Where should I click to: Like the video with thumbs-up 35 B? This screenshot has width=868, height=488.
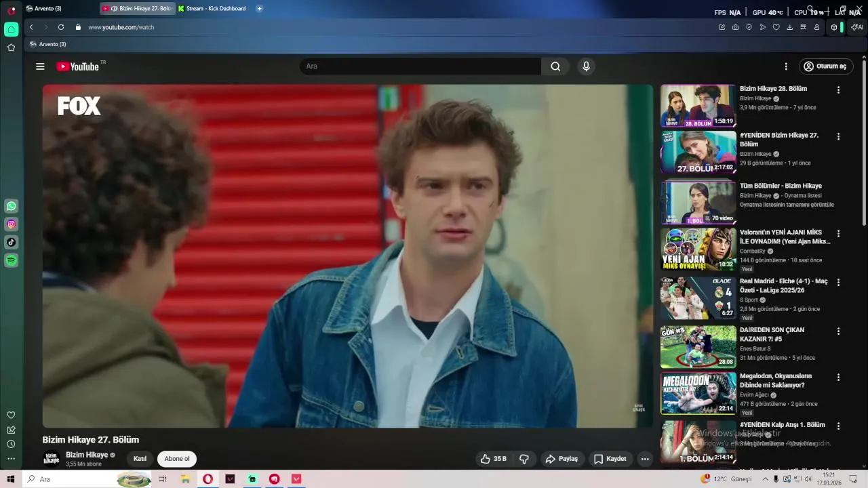(x=494, y=459)
